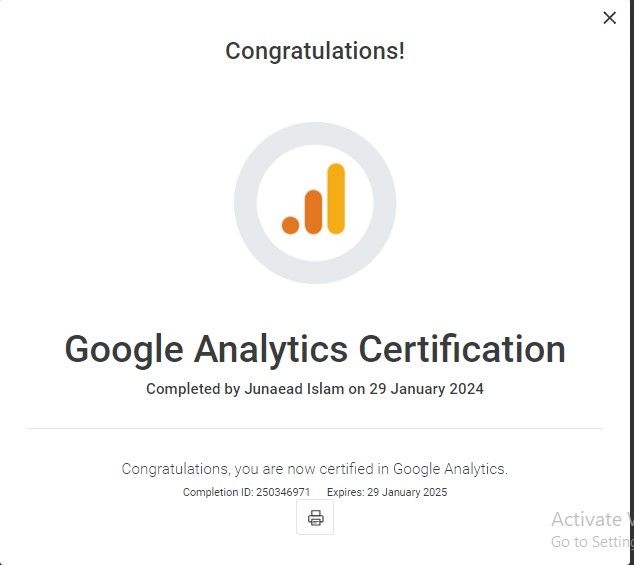Screen dimensions: 634x565
Task: Select the name Junaead Islam
Action: [294, 389]
